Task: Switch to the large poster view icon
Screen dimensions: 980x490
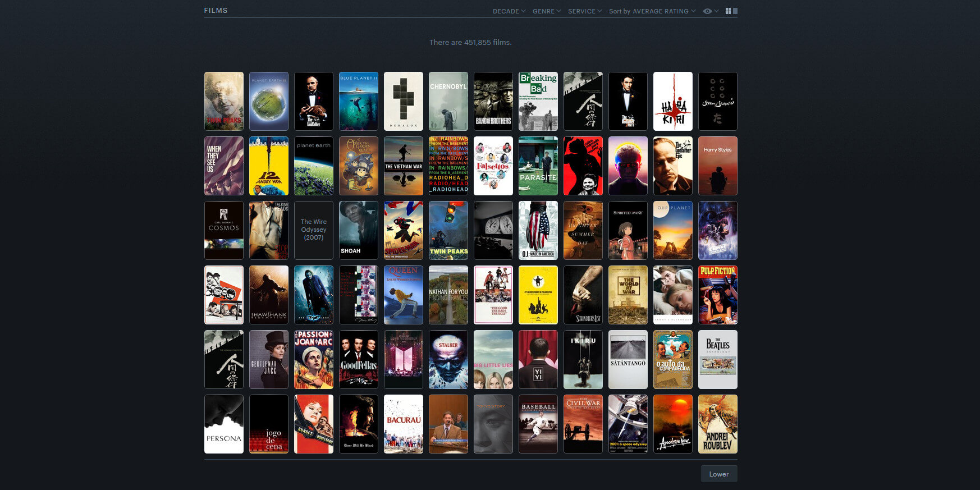Action: click(735, 11)
